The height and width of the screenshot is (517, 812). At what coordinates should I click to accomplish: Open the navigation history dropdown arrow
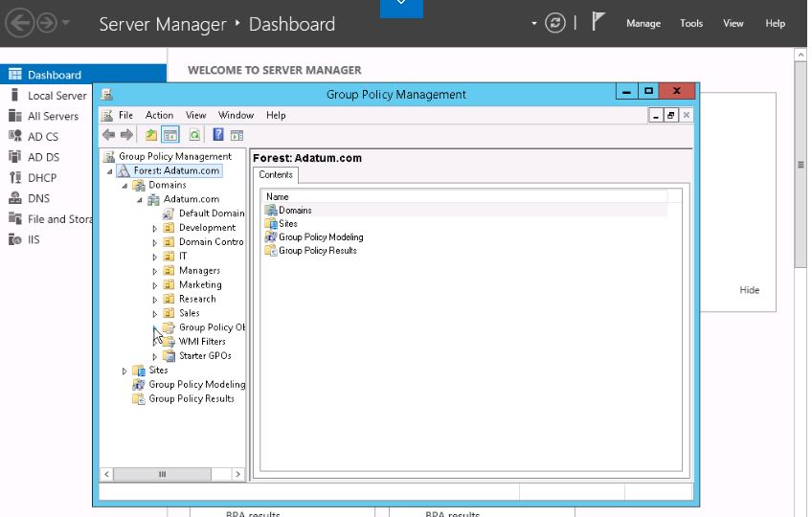point(65,22)
